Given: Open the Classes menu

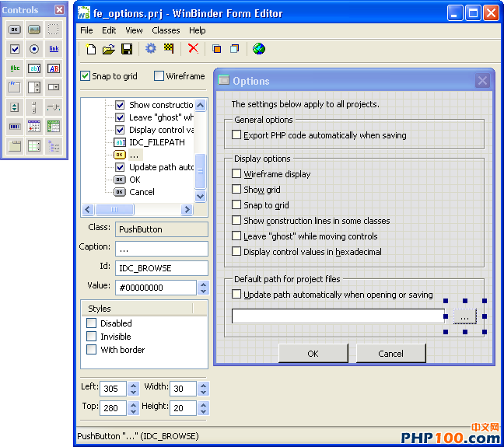Looking at the screenshot, I should [x=166, y=30].
